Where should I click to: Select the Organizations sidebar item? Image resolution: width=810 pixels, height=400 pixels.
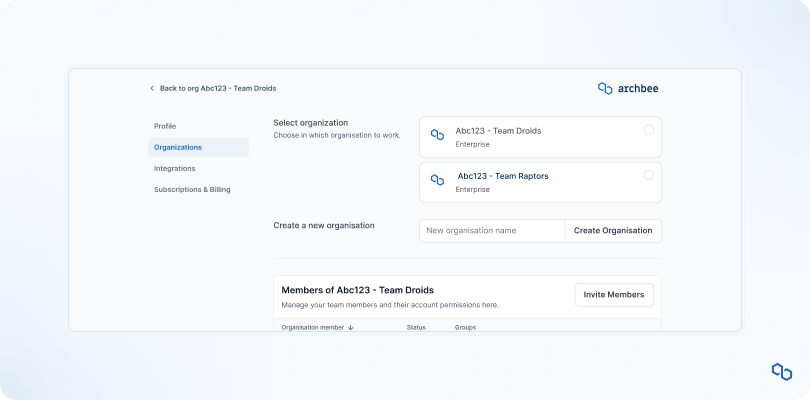(198, 147)
